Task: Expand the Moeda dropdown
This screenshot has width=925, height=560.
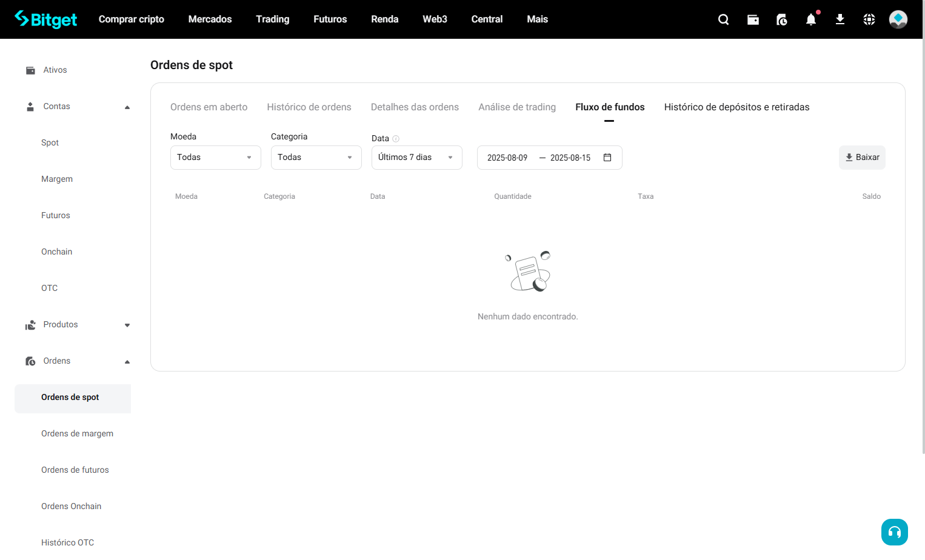Action: pos(216,158)
